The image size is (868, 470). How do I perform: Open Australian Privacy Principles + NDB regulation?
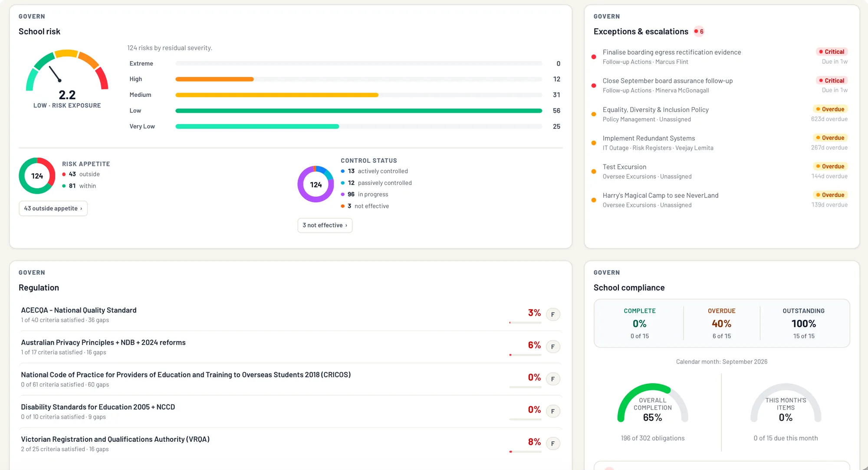coord(290,347)
